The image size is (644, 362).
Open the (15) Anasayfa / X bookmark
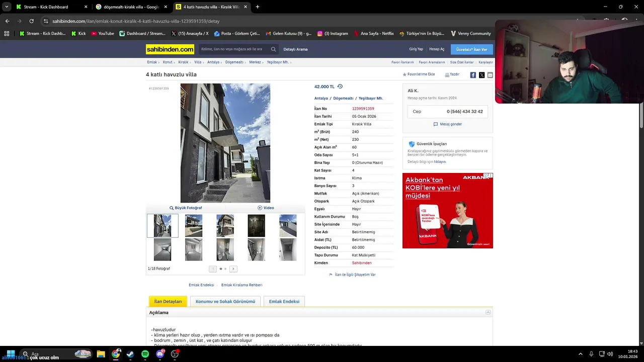[x=190, y=34]
